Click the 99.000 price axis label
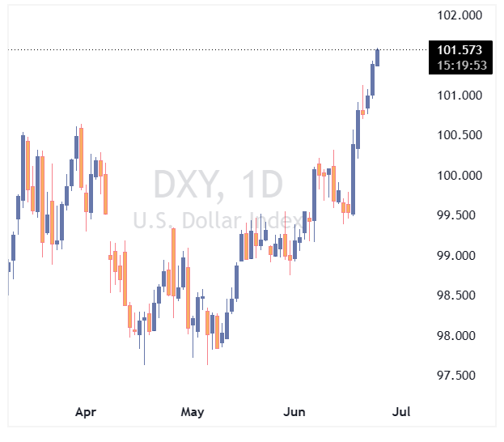504x442 pixels. tap(455, 256)
